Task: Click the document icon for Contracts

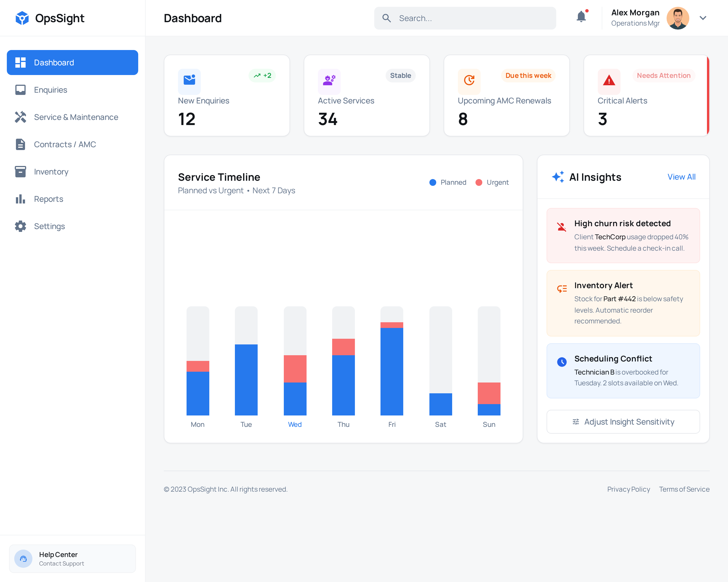Action: click(20, 144)
